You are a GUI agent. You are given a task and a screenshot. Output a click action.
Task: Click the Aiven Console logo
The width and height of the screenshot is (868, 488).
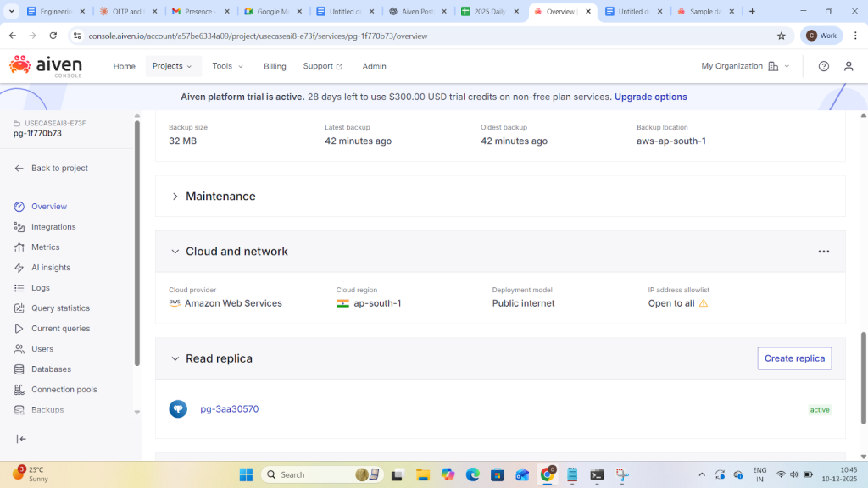tap(46, 65)
